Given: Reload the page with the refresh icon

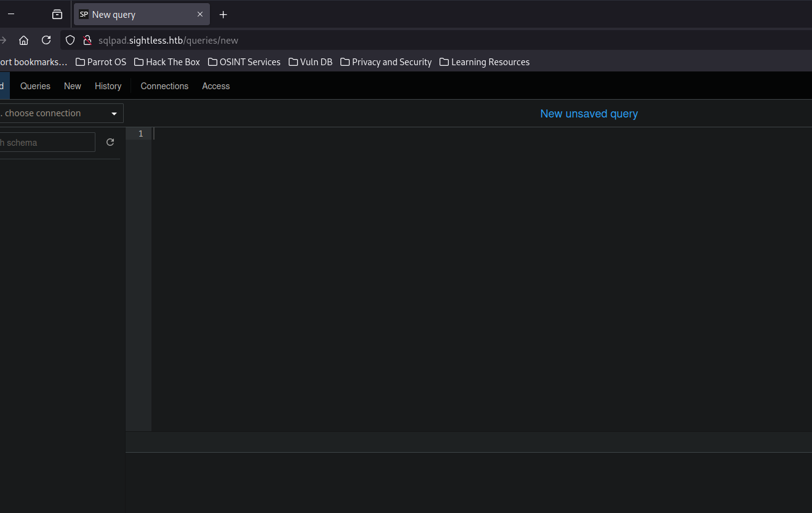Looking at the screenshot, I should (46, 40).
